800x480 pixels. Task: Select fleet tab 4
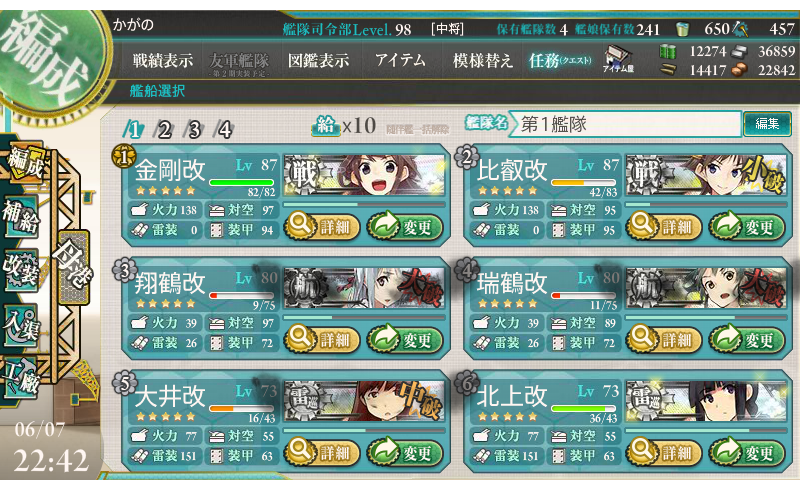click(225, 130)
